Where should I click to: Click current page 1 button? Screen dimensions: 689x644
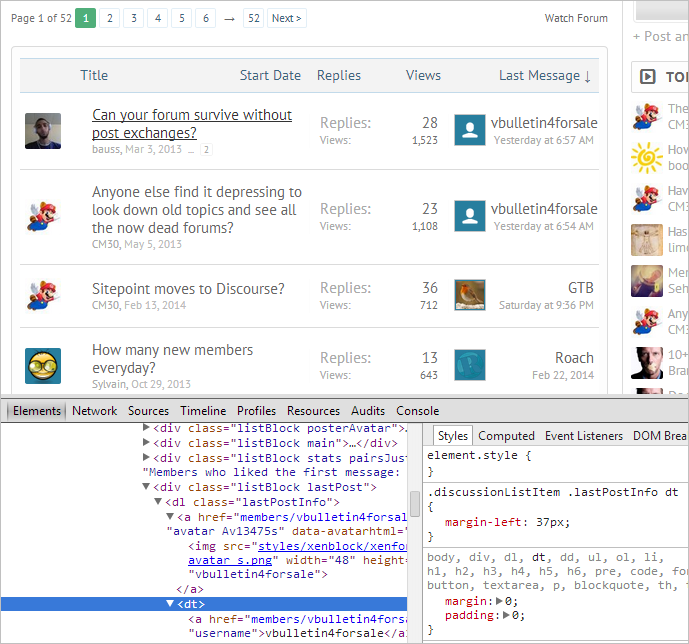coord(85,18)
